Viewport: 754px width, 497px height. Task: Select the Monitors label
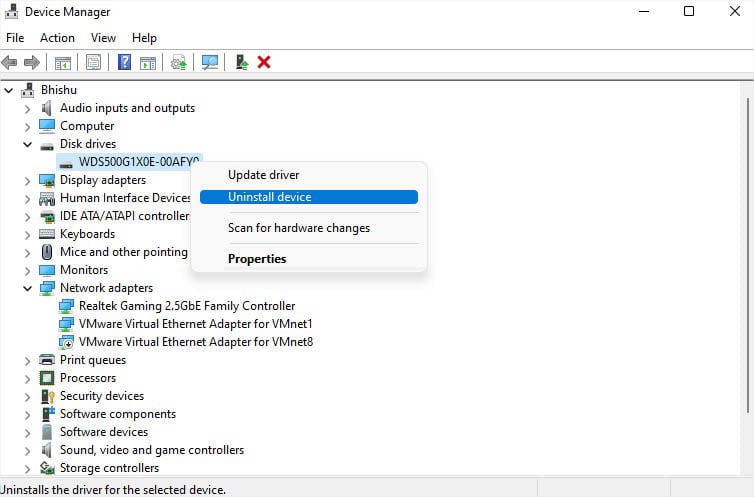click(x=84, y=270)
